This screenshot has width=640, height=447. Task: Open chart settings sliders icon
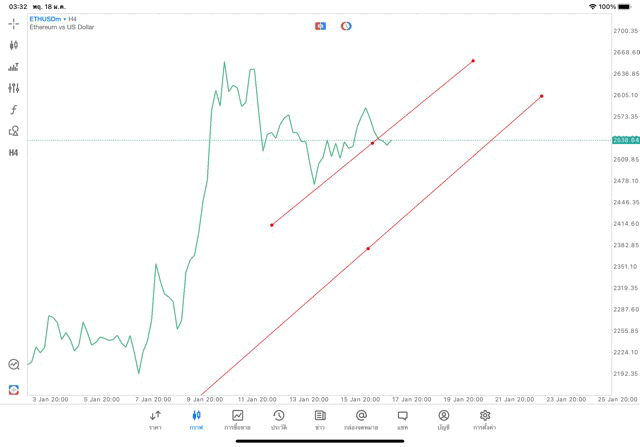click(x=14, y=88)
